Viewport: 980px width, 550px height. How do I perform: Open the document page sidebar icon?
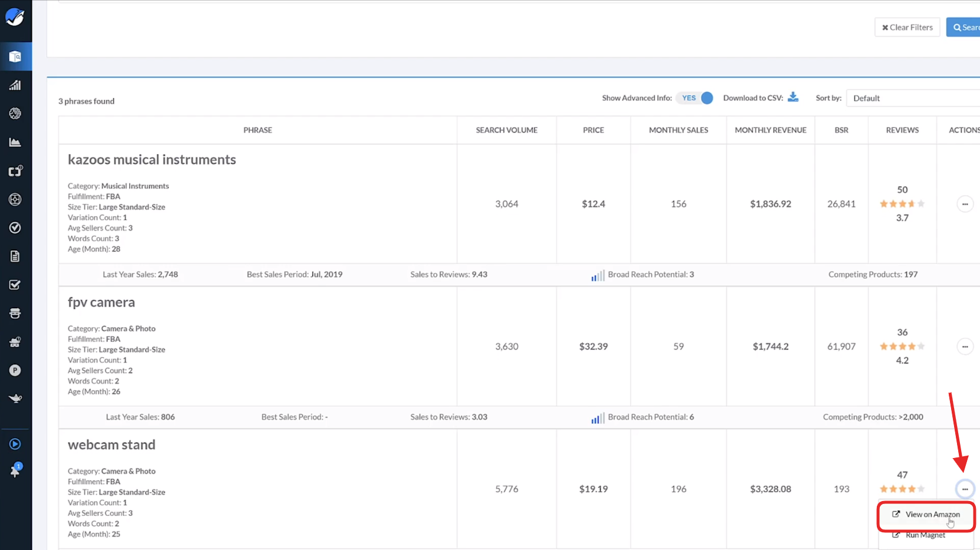coord(15,256)
